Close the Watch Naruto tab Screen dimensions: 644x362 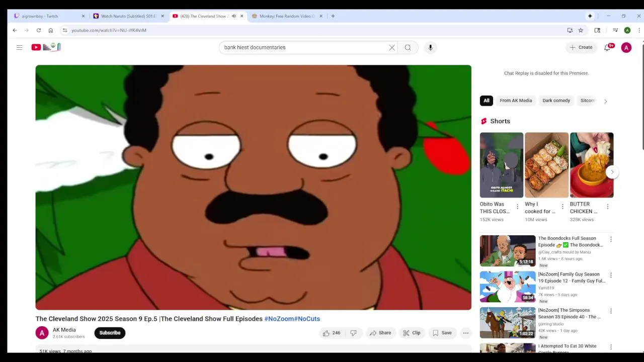162,16
